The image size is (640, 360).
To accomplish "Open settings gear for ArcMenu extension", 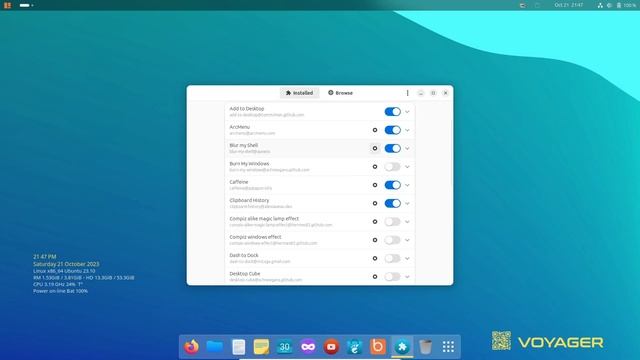I will (x=375, y=130).
